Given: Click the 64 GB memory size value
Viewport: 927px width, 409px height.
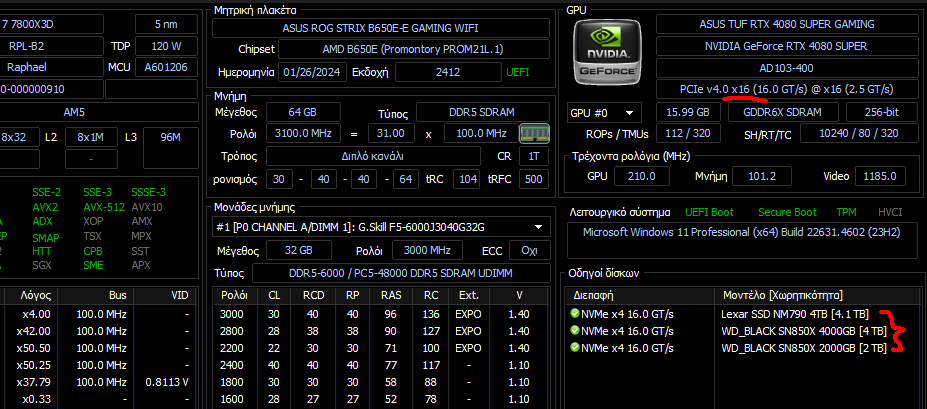Looking at the screenshot, I should [303, 112].
